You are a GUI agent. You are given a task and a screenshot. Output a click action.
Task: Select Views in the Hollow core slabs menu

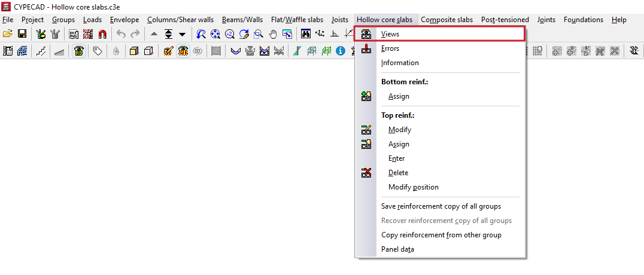pos(440,34)
